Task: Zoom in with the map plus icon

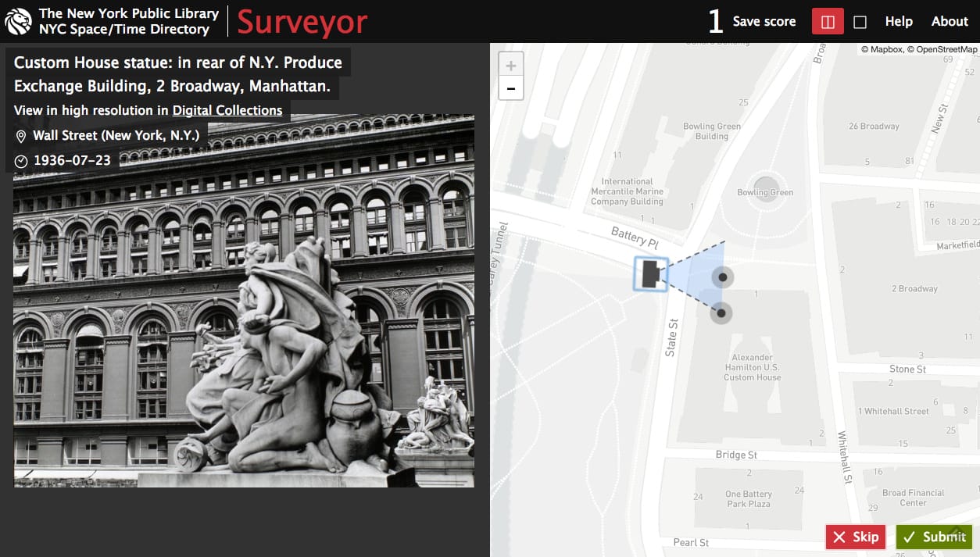Action: pyautogui.click(x=510, y=64)
